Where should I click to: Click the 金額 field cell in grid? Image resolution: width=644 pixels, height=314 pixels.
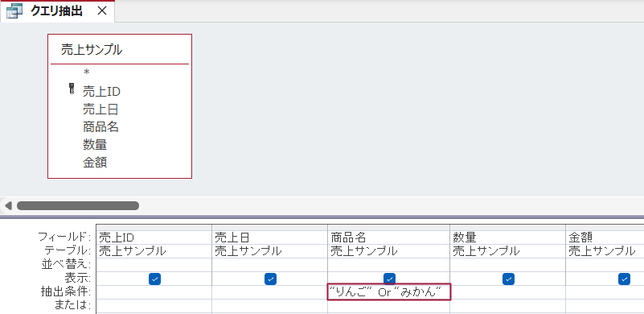[x=605, y=238]
